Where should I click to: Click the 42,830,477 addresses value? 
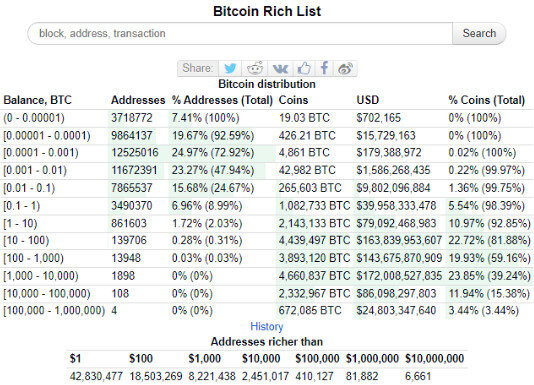point(96,376)
